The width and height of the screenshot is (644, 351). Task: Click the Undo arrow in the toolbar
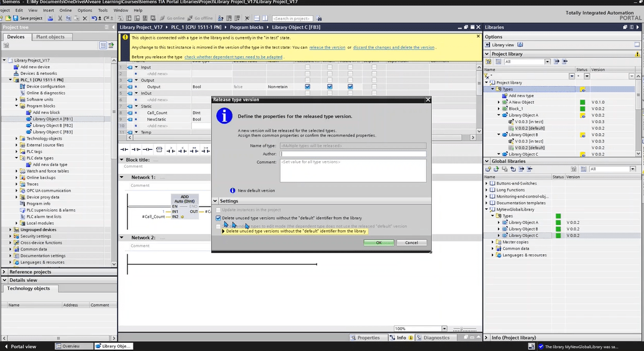(x=94, y=19)
